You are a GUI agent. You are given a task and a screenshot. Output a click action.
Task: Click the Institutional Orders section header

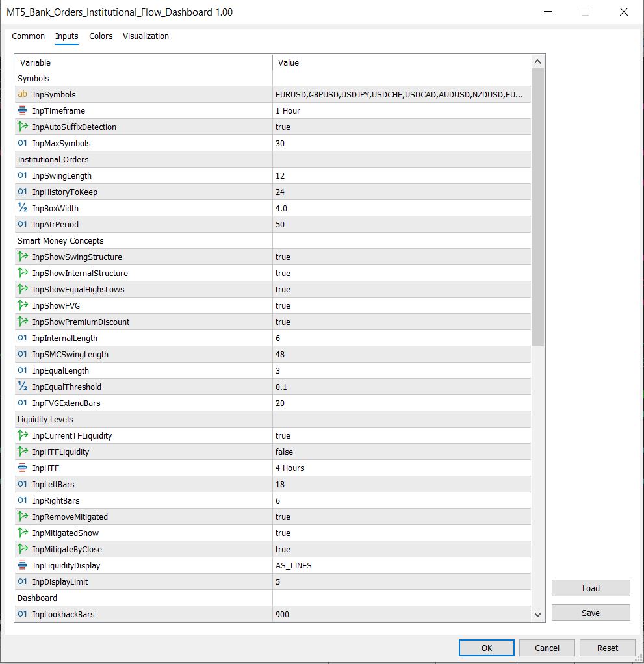[53, 159]
